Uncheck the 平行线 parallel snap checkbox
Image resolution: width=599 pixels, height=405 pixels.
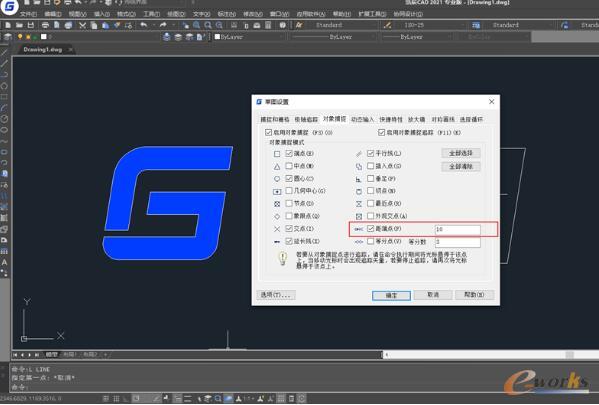tap(371, 154)
